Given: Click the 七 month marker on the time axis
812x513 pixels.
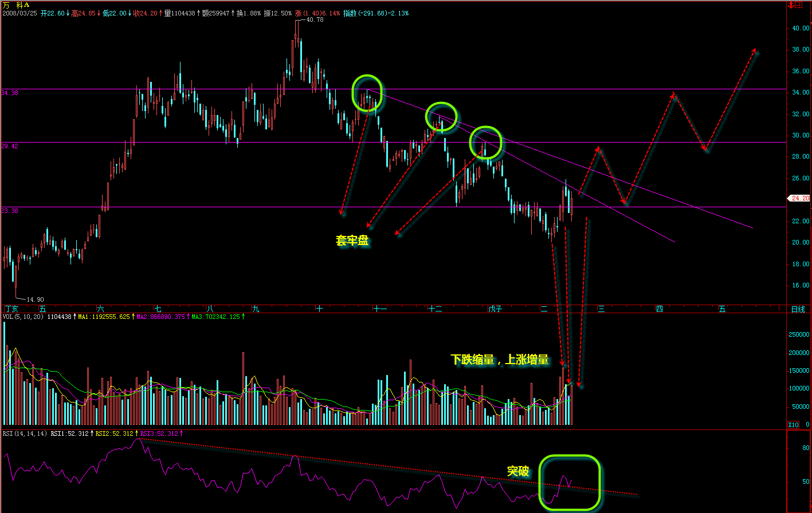Looking at the screenshot, I should tap(158, 309).
